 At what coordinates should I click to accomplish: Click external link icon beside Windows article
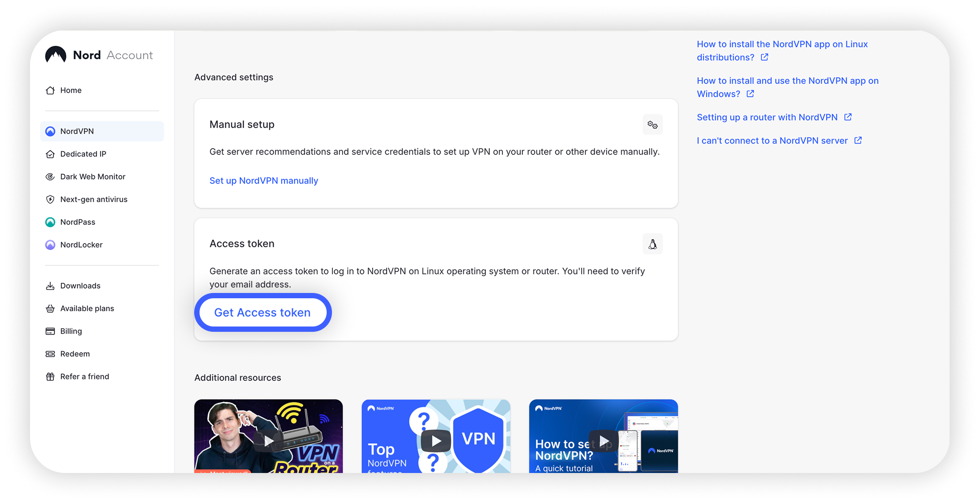[x=750, y=94]
